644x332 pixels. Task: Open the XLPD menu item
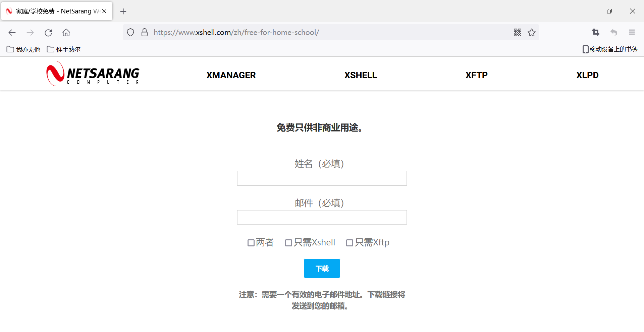[x=587, y=75]
